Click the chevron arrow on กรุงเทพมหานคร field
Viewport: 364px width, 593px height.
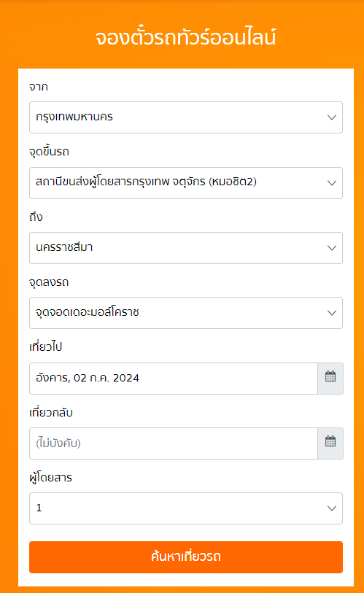332,117
